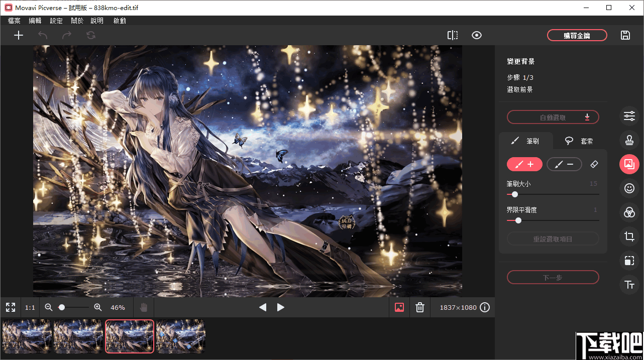Click the 購買金鑰 buy key button
This screenshot has height=360, width=644.
(x=577, y=36)
